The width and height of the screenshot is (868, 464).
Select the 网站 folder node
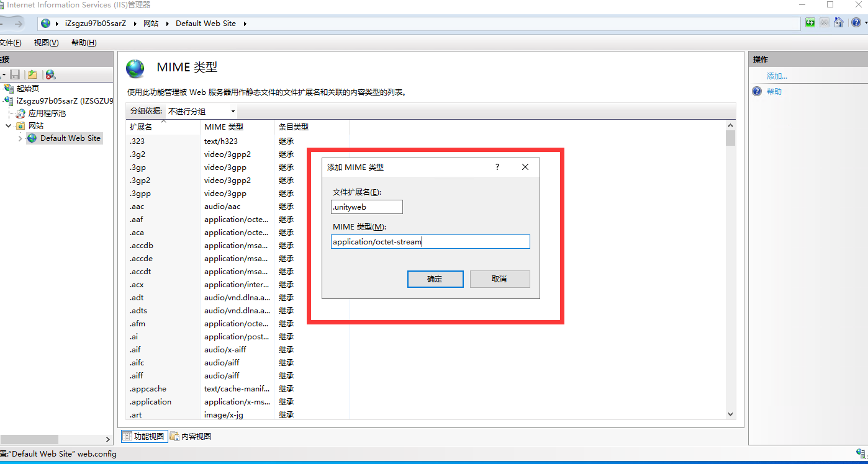(36, 126)
